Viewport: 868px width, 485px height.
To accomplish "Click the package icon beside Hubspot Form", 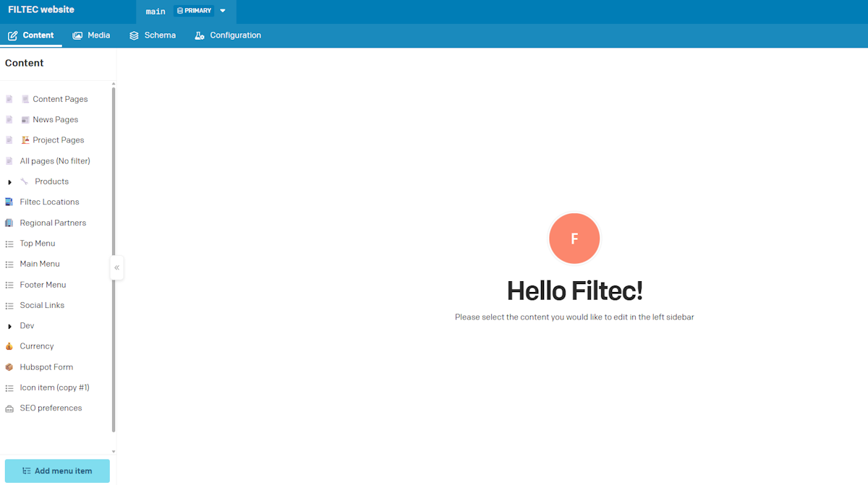I will pos(9,367).
